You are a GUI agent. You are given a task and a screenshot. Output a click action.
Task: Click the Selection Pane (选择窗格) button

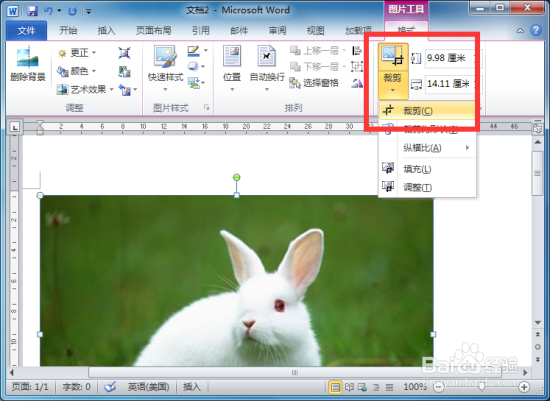point(314,83)
